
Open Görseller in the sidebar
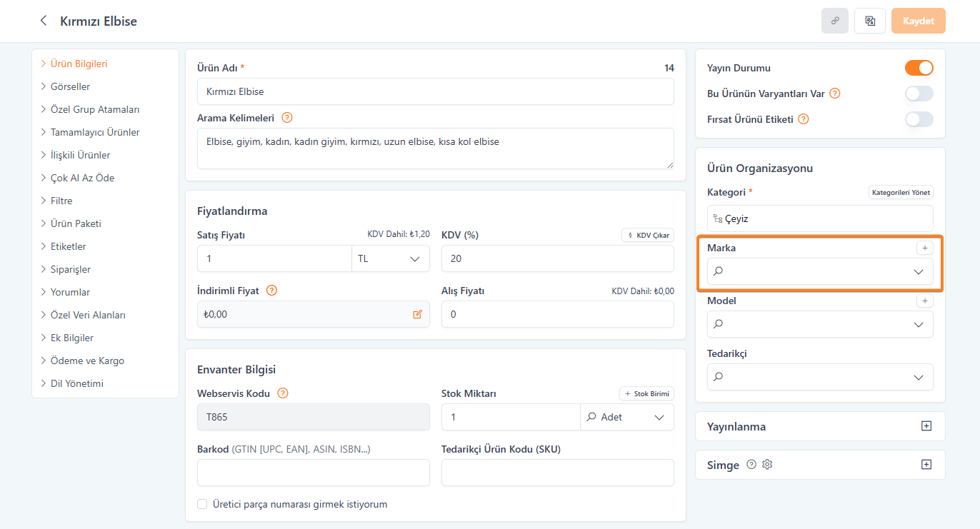coord(70,86)
